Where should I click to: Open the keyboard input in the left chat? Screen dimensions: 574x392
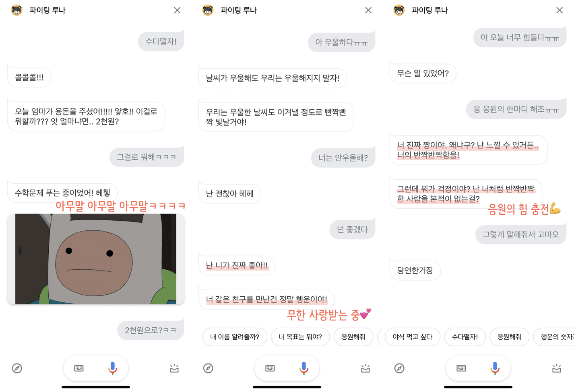tap(79, 368)
